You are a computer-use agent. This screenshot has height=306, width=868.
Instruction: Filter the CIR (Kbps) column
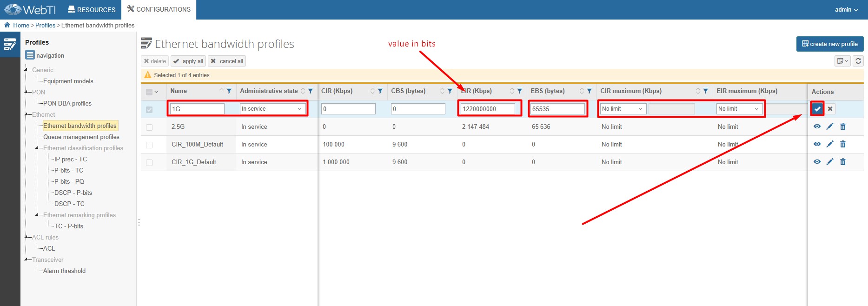point(380,91)
